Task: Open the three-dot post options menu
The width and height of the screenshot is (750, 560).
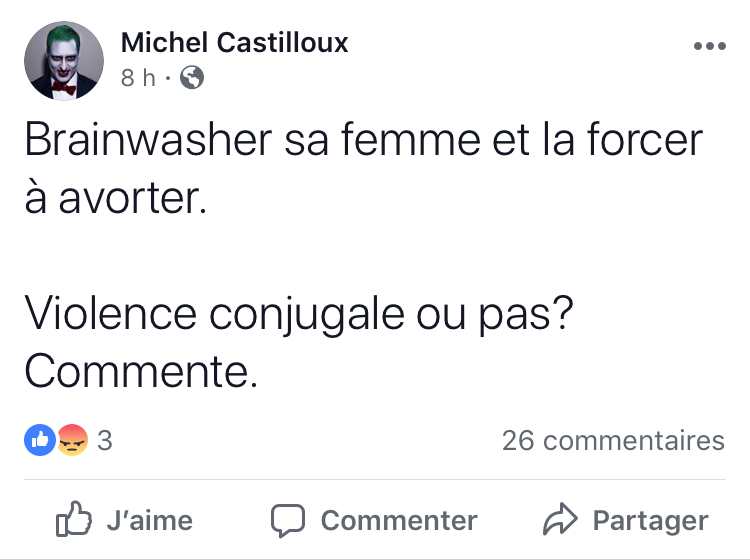Action: 710,46
